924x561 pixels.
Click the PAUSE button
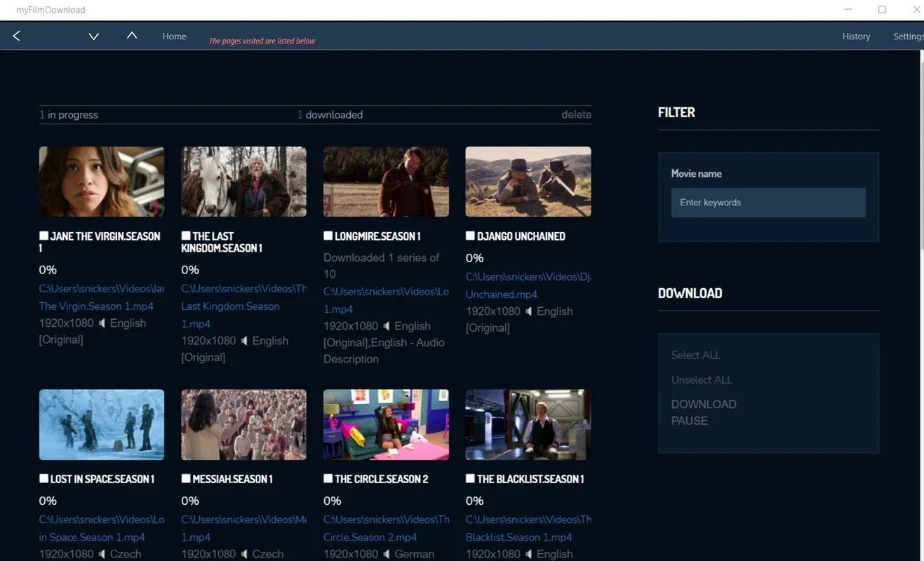[x=690, y=421]
